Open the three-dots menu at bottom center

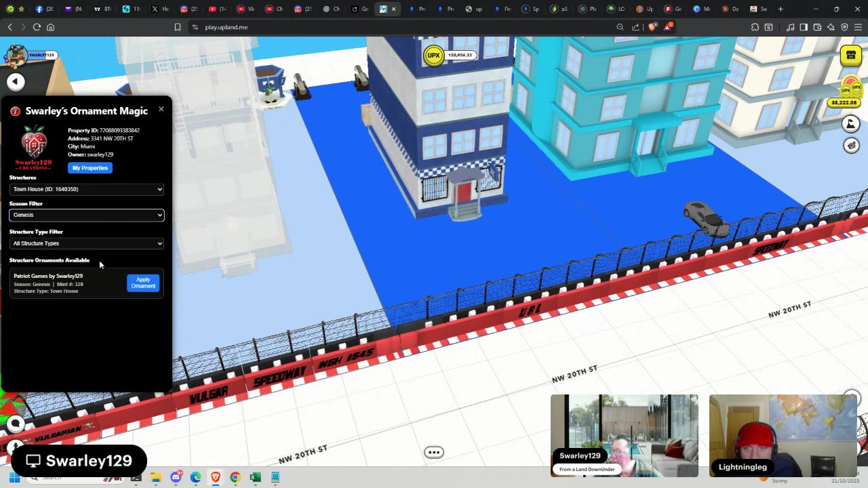tap(434, 452)
